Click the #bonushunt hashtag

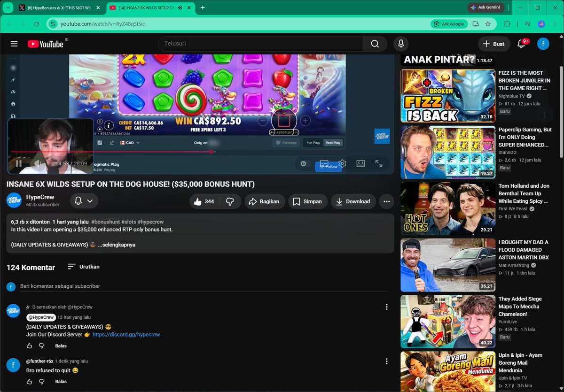tap(105, 222)
